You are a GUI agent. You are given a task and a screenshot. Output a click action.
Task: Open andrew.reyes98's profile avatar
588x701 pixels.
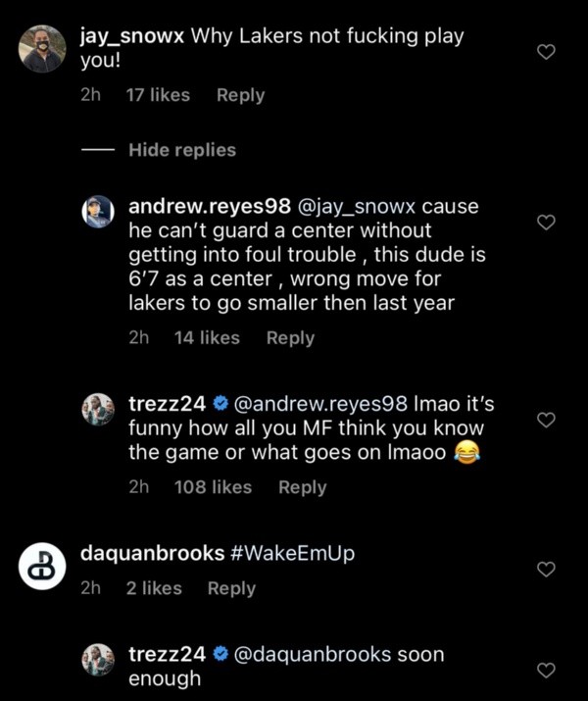coord(98,212)
